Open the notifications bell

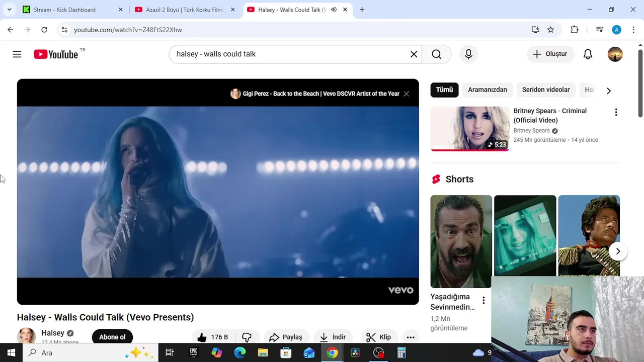tap(588, 54)
